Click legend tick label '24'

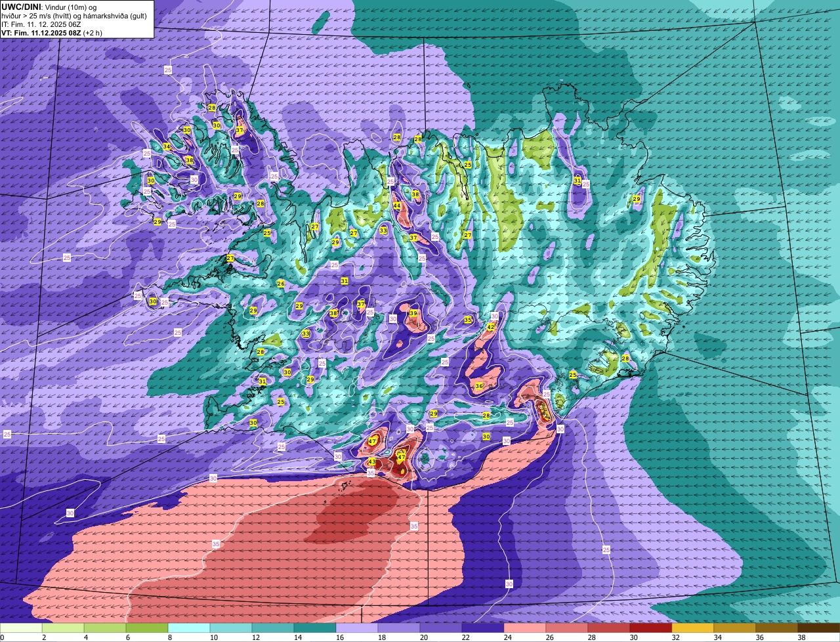508,637
